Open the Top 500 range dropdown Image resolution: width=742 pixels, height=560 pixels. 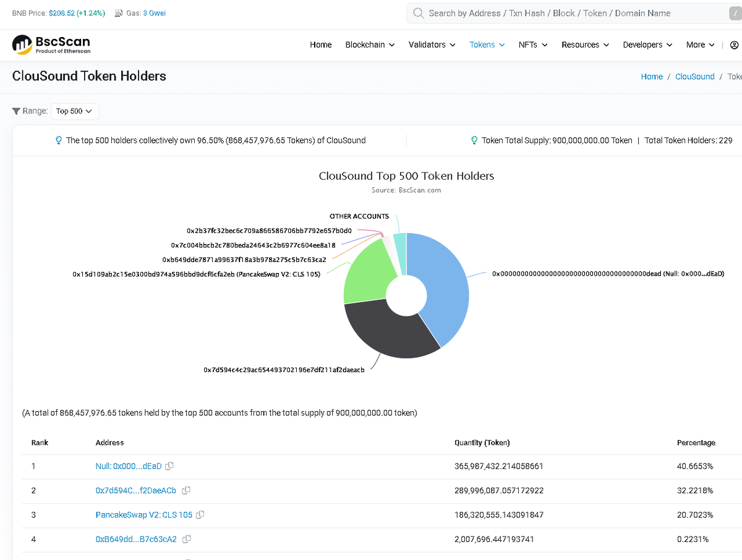[x=74, y=111]
